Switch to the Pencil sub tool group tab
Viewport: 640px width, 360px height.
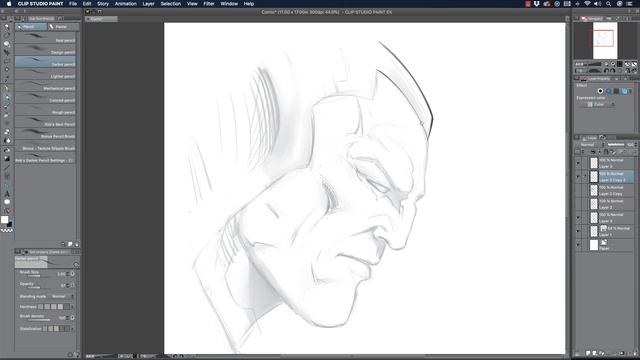[x=31, y=27]
